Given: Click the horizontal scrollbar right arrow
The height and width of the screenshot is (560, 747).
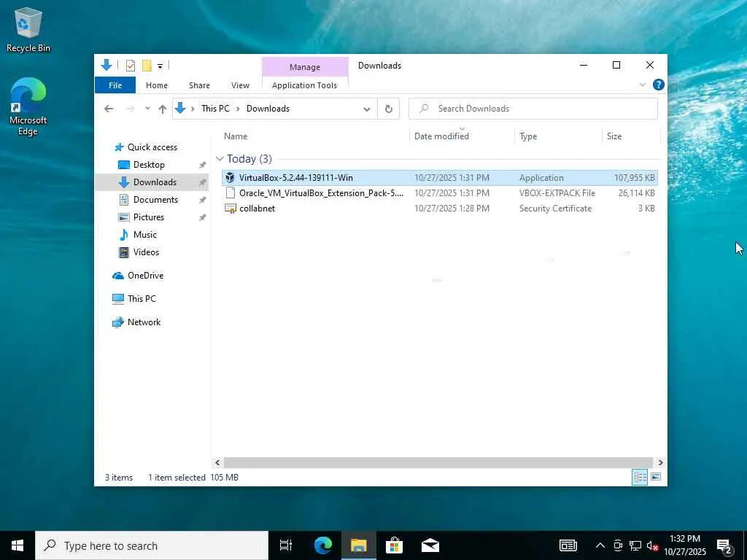Looking at the screenshot, I should click(660, 462).
